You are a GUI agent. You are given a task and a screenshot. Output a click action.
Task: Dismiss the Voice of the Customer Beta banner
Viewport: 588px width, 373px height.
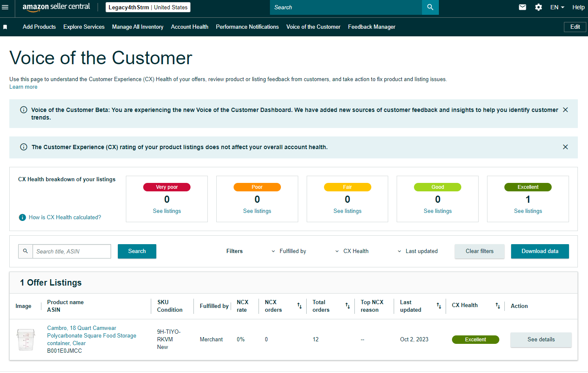(x=565, y=110)
